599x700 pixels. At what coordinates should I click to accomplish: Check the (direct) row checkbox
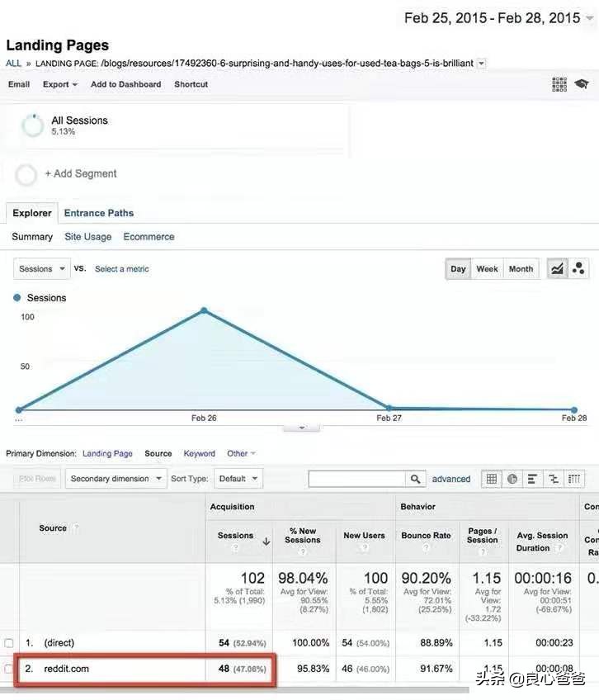coord(8,643)
